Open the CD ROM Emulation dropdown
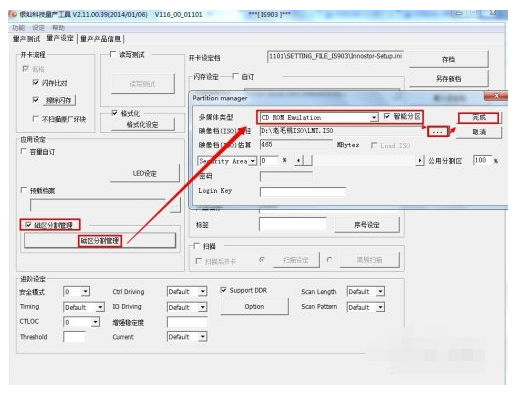Screen dimensions: 516x393 [x=374, y=117]
